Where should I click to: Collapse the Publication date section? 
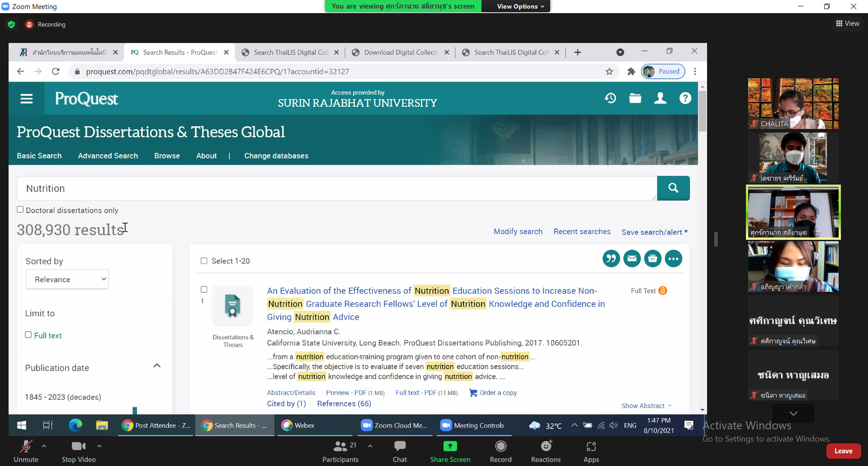(157, 366)
